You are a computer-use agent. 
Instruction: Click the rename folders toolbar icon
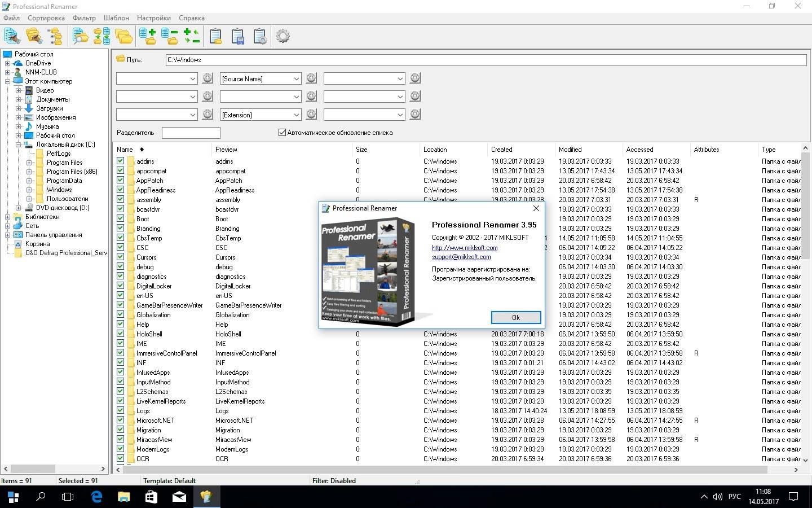34,36
